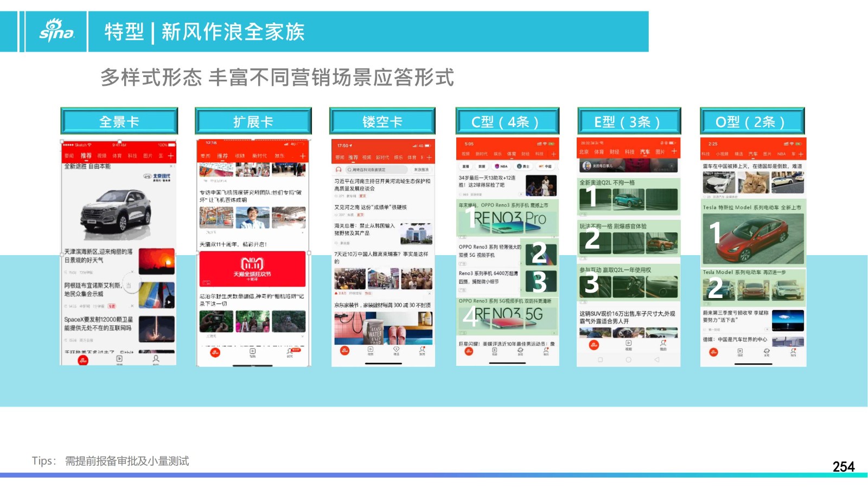868x488 pixels.
Task: Open the basketball thumbnail in C型 phone
Action: (x=541, y=185)
